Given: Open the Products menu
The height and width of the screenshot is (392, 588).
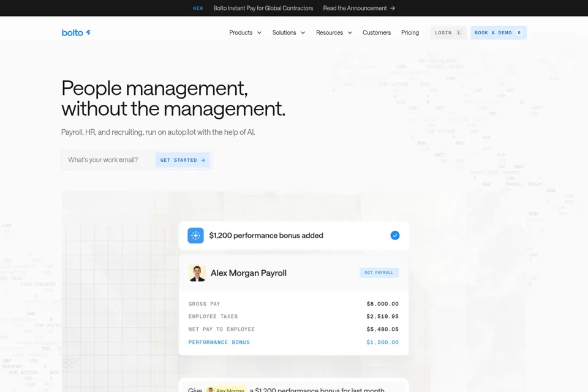Looking at the screenshot, I should [x=245, y=32].
